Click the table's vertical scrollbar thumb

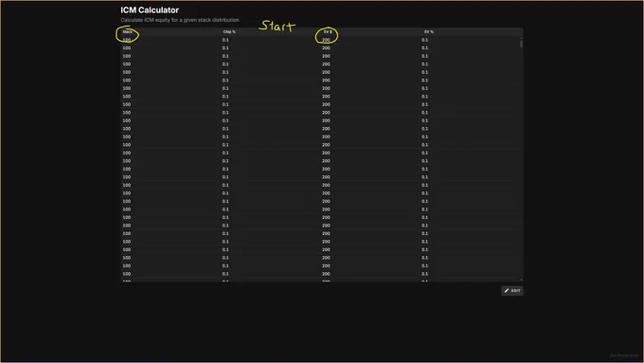[x=521, y=44]
